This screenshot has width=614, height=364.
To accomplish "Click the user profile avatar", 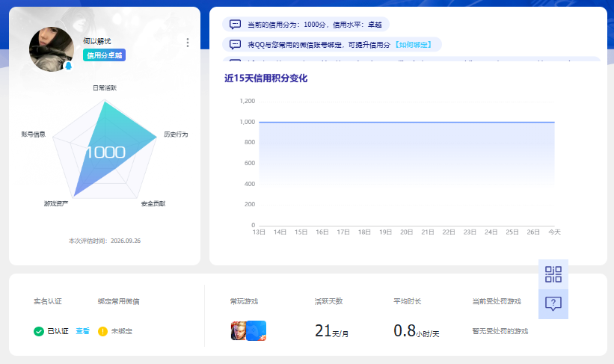I will [x=52, y=49].
